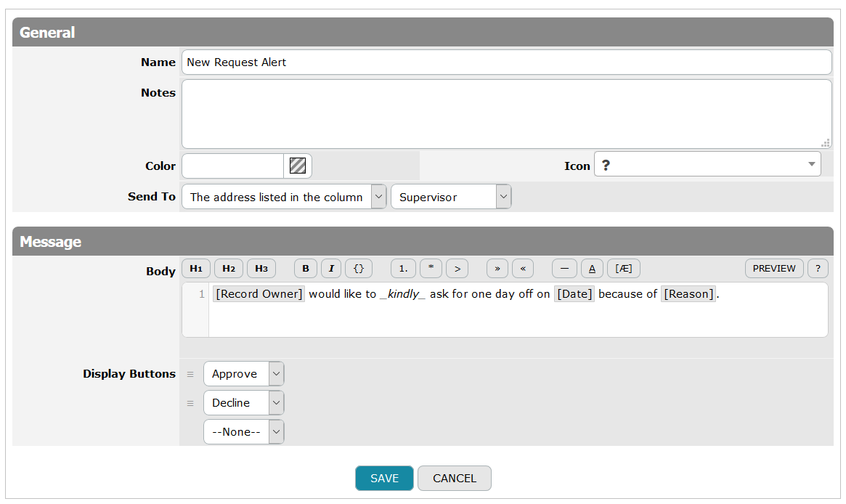Click the Notes resize grip corner
Viewport: 846px width, 504px height.
point(826,143)
